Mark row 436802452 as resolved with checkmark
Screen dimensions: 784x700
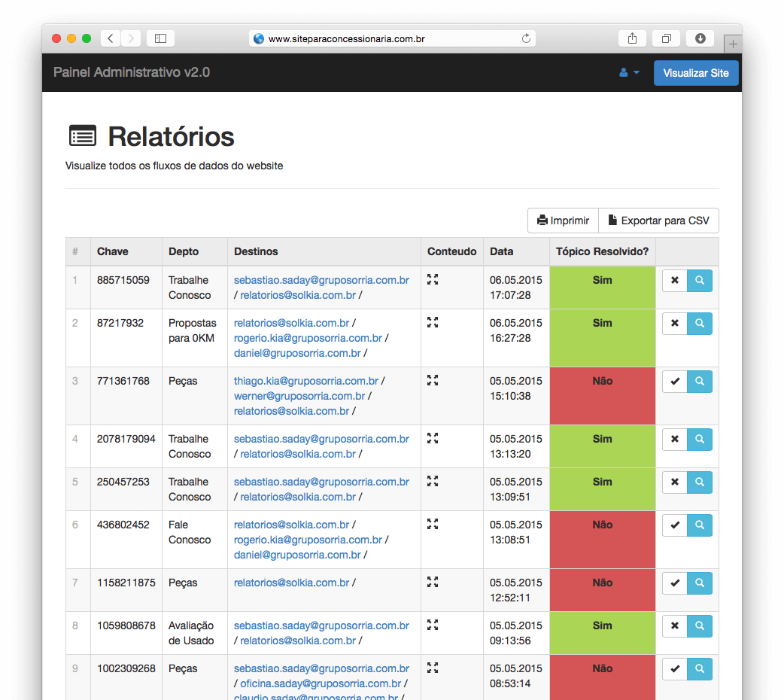[674, 526]
